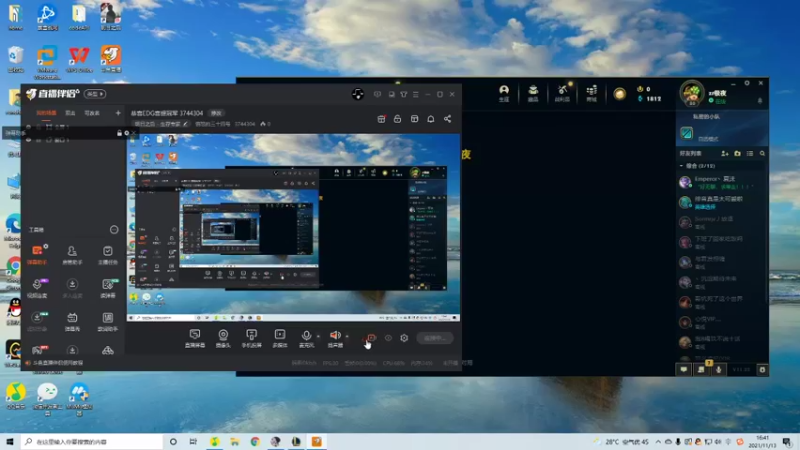The width and height of the screenshot is (800, 450).
Task: Mute the microphone
Action: coord(307,334)
